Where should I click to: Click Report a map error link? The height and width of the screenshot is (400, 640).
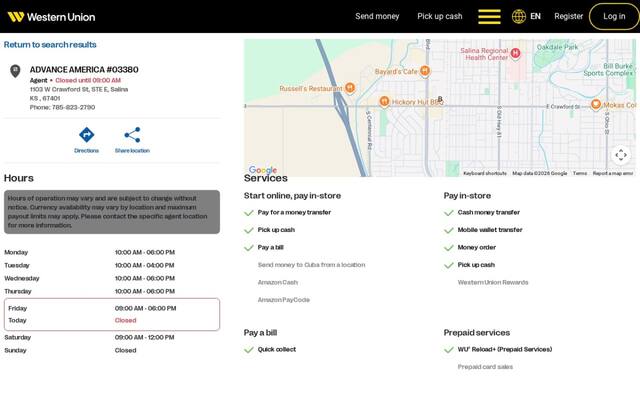coord(613,173)
